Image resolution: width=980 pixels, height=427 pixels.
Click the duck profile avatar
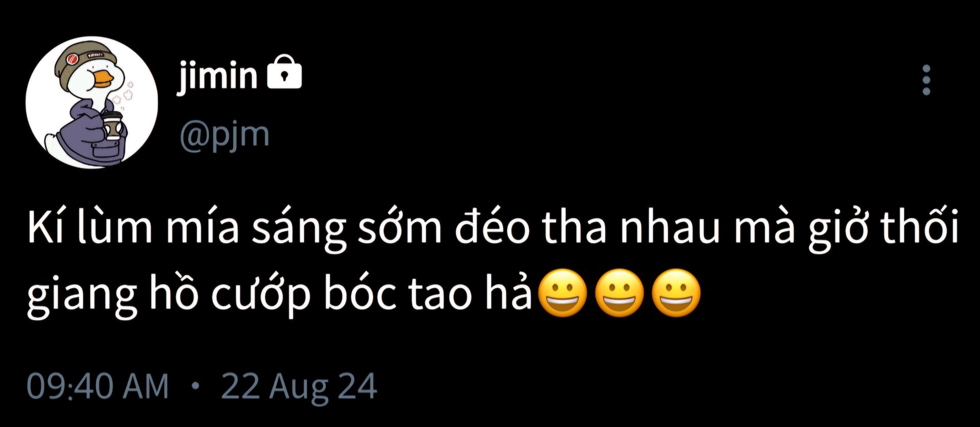coord(91,102)
